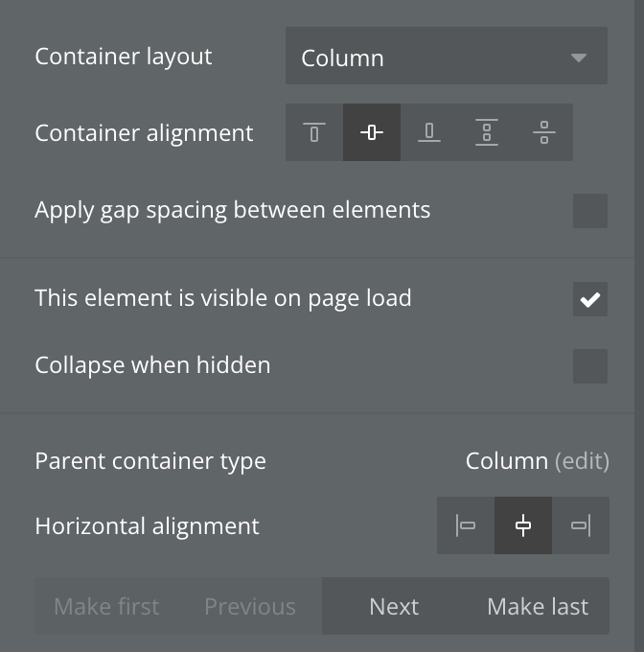This screenshot has height=652, width=644.
Task: Select top container alignment icon
Action: point(314,132)
